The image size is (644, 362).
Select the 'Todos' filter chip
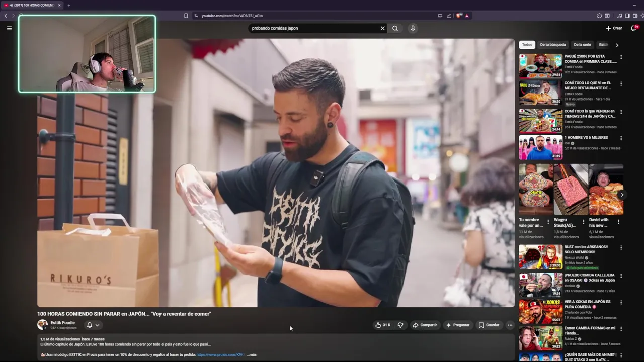(x=527, y=45)
